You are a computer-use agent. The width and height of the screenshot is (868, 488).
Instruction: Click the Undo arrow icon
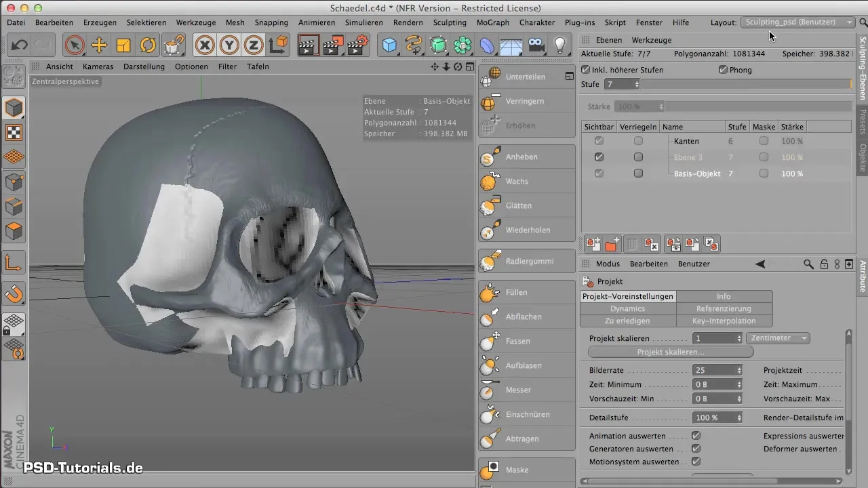pos(20,45)
